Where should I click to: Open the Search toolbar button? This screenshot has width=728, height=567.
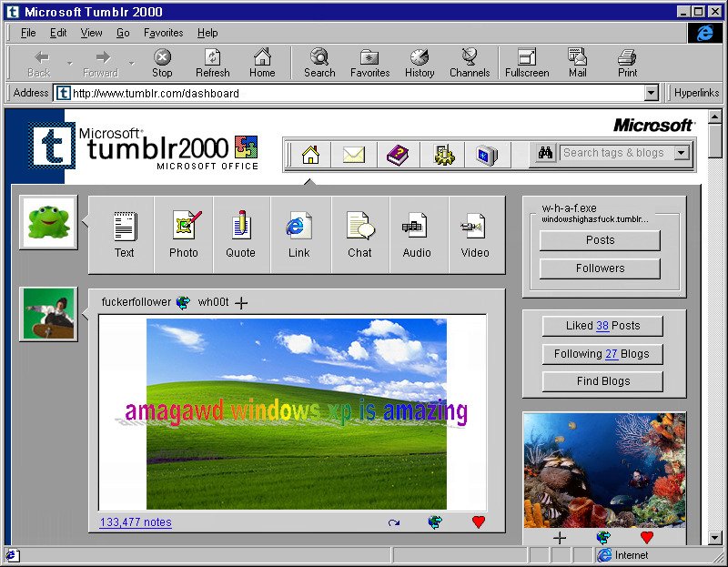coord(319,63)
